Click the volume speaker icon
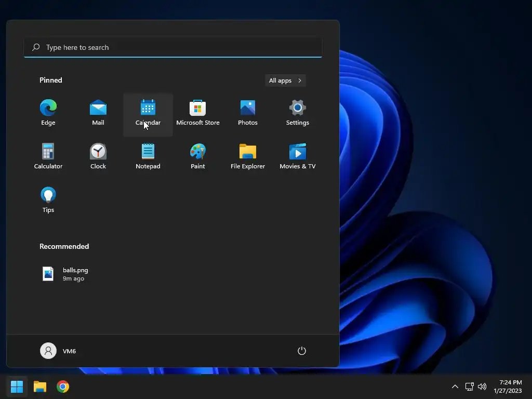532x399 pixels. (482, 387)
